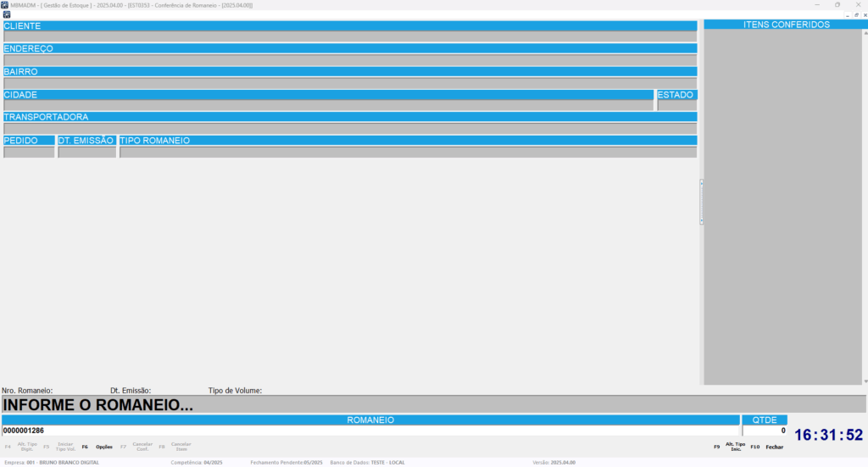Click the Bairro field
868x467 pixels.
[350, 83]
